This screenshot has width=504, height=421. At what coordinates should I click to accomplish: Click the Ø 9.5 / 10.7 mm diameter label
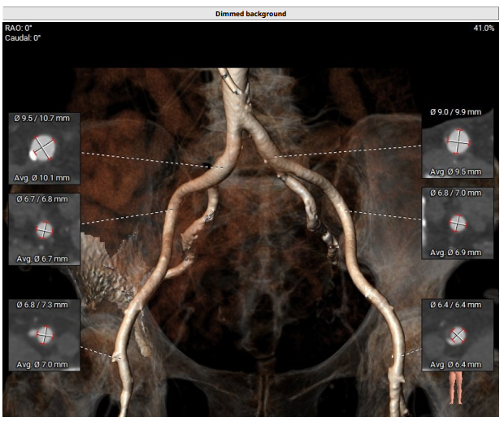point(44,118)
